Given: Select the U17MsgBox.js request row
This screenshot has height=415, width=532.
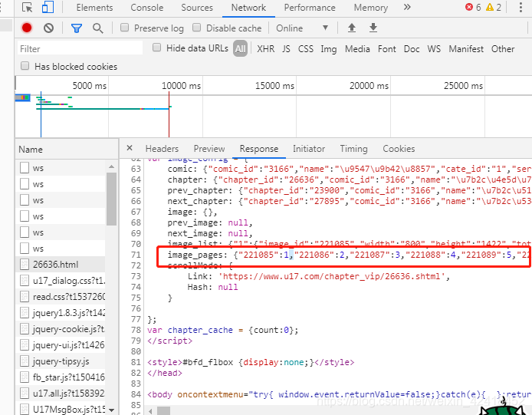Looking at the screenshot, I should point(61,409).
